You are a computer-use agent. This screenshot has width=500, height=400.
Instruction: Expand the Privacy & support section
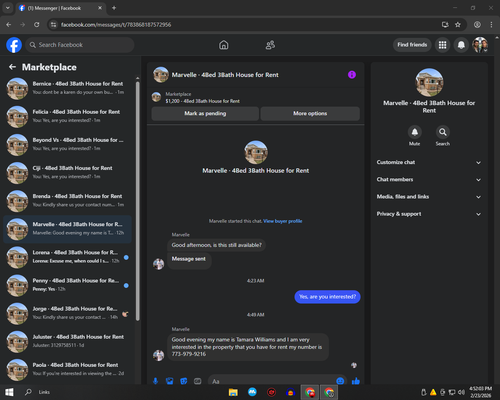429,214
